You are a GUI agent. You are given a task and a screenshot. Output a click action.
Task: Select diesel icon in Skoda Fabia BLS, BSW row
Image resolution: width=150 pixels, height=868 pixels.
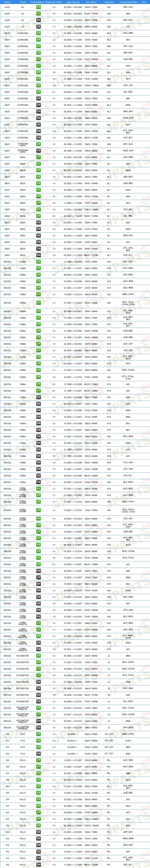click(x=38, y=482)
